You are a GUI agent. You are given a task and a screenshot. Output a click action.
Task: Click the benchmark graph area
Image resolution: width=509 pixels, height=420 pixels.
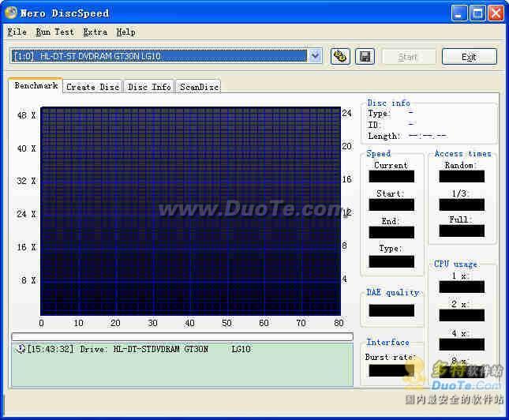190,211
